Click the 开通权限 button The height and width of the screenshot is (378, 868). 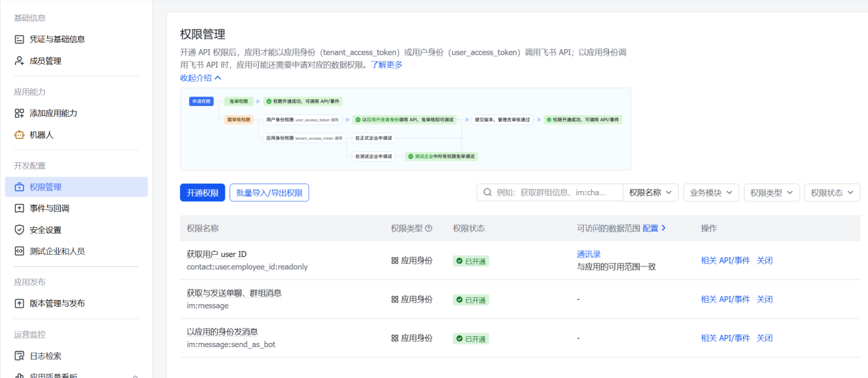202,193
